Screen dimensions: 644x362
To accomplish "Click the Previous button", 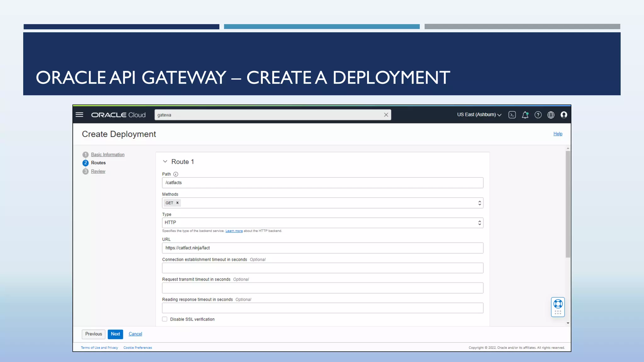I will [x=94, y=334].
